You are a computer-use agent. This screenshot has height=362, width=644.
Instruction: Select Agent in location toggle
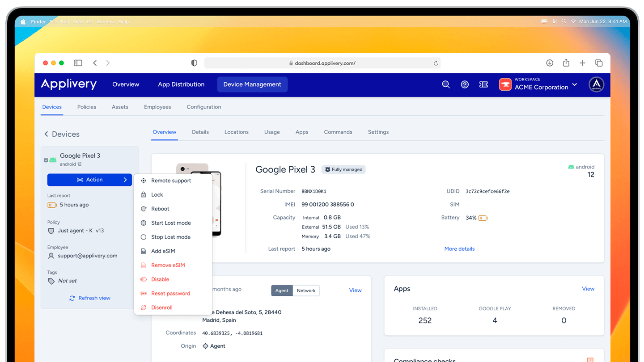tap(282, 290)
